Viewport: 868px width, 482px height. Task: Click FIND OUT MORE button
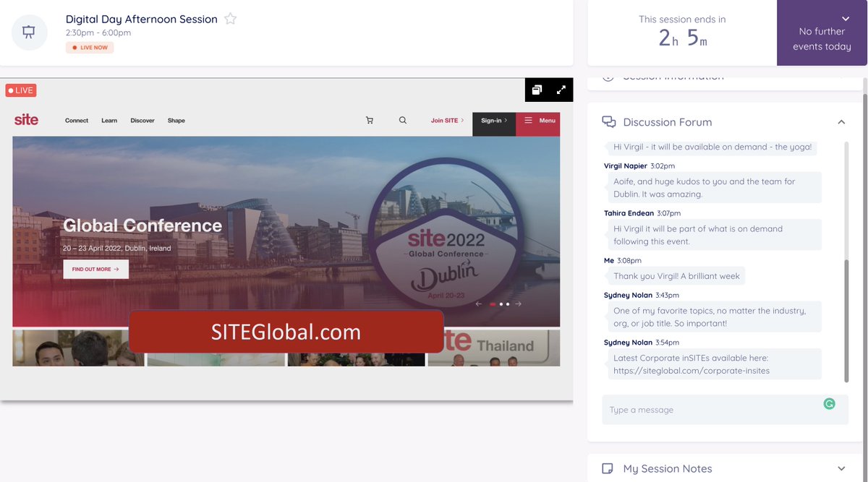pos(95,269)
